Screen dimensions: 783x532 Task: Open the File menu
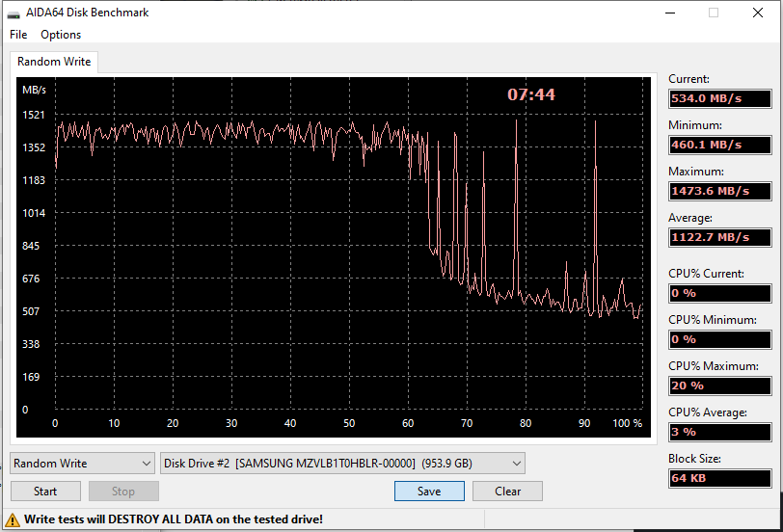point(18,35)
